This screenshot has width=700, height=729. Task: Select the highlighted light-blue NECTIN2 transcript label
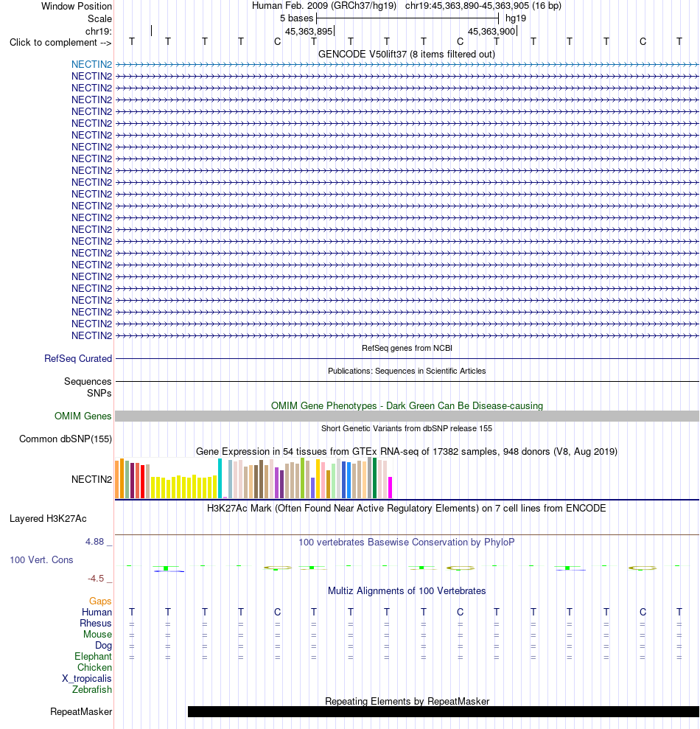[91, 64]
